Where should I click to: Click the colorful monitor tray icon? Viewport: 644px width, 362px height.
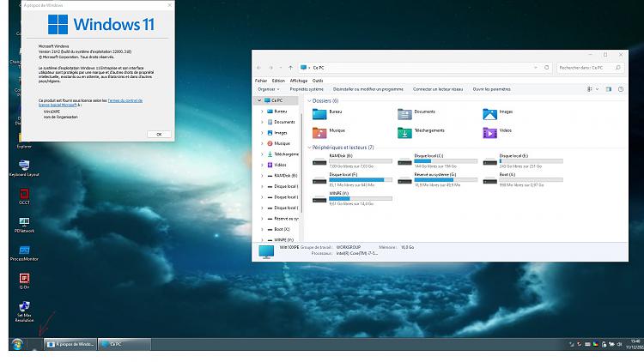596,344
